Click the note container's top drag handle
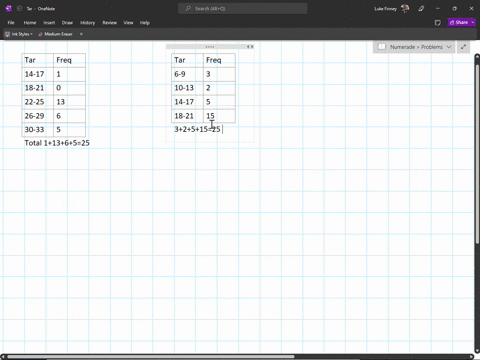 (210, 47)
